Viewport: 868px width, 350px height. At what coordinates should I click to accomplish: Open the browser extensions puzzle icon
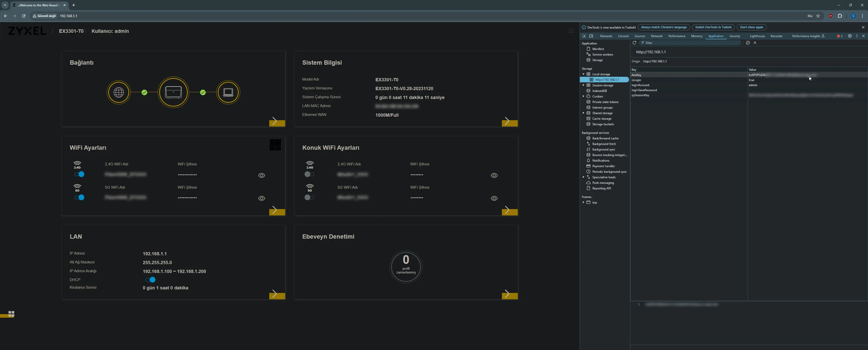click(x=840, y=16)
